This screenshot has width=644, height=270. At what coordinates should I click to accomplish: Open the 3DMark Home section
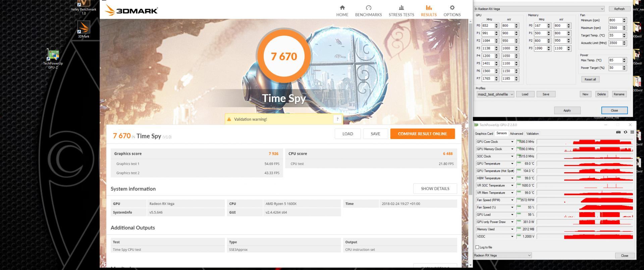(342, 11)
